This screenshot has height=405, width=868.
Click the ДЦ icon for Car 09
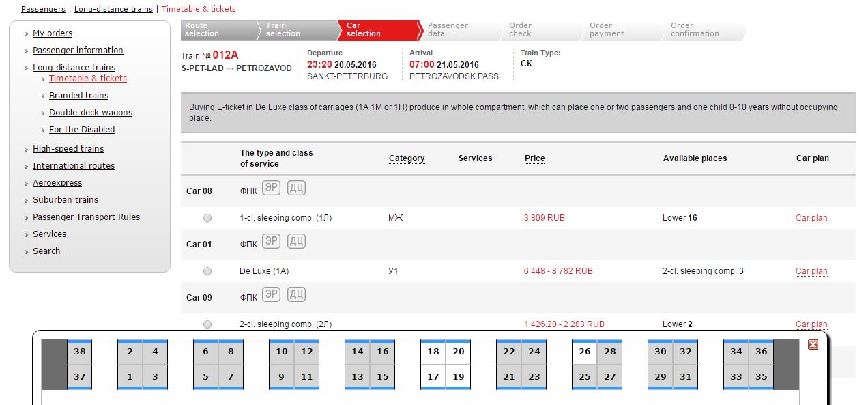296,294
